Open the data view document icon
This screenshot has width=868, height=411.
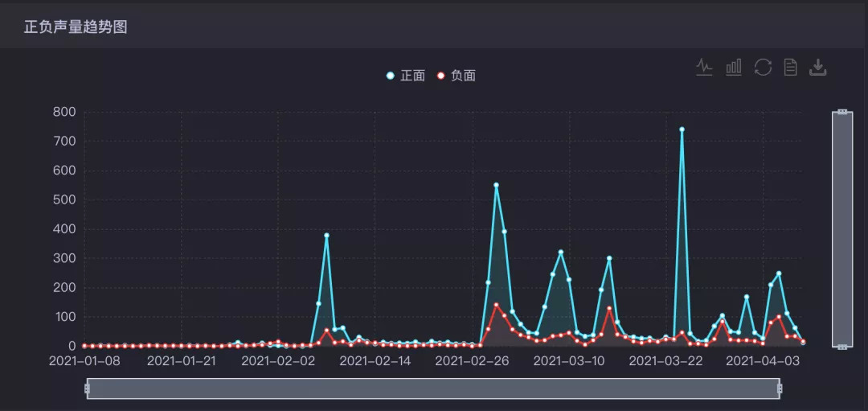tap(791, 67)
